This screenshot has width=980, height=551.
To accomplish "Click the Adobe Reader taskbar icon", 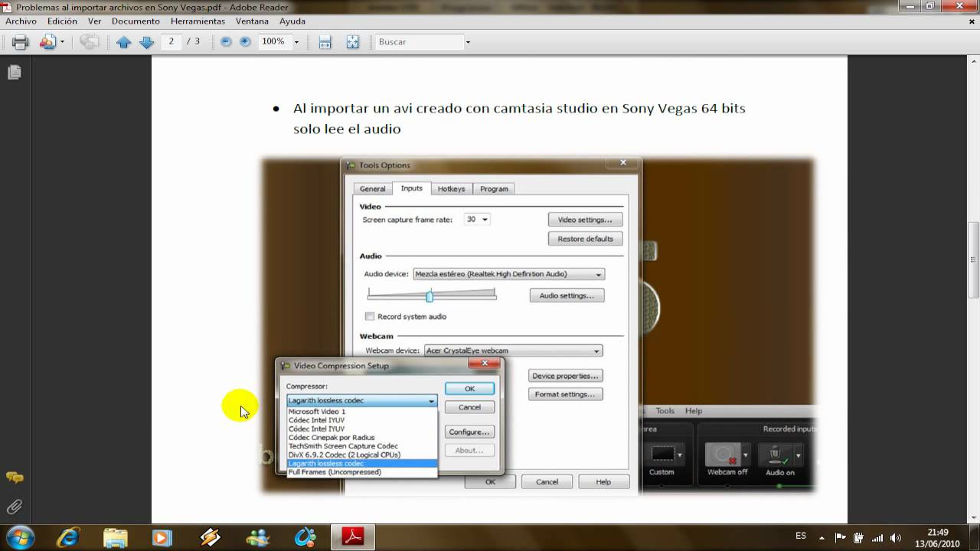I will [x=353, y=537].
